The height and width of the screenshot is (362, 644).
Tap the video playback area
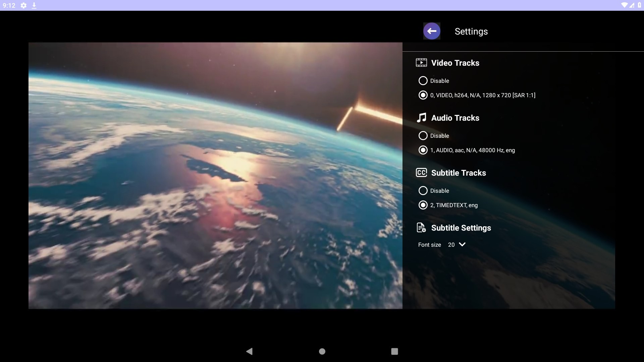[215, 175]
